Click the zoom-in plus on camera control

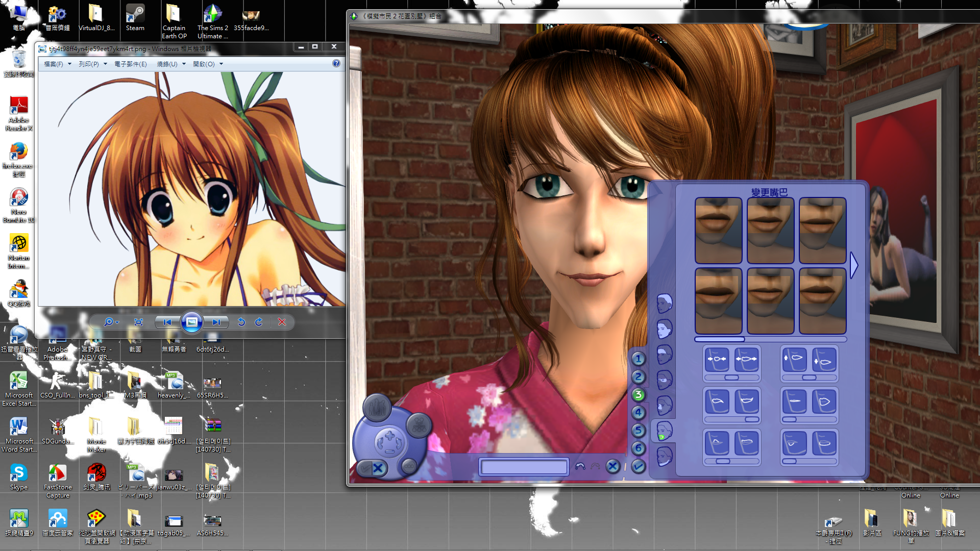[389, 436]
